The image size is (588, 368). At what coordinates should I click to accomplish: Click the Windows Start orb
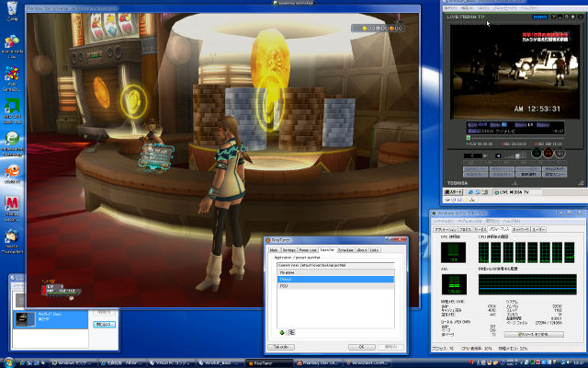(x=7, y=362)
